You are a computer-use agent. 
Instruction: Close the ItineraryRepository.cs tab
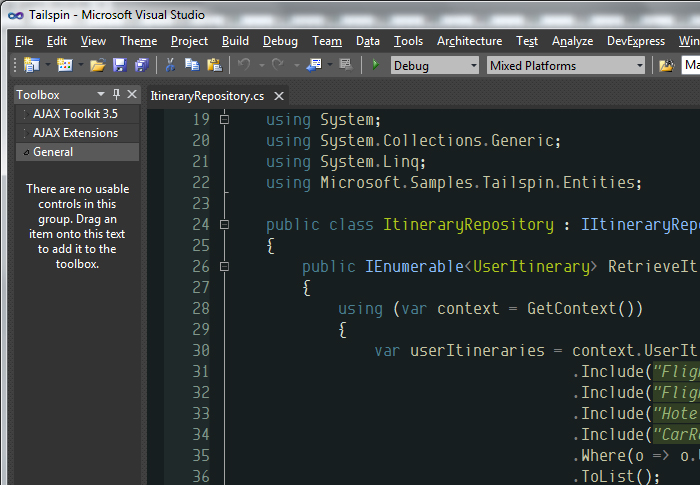(x=279, y=96)
